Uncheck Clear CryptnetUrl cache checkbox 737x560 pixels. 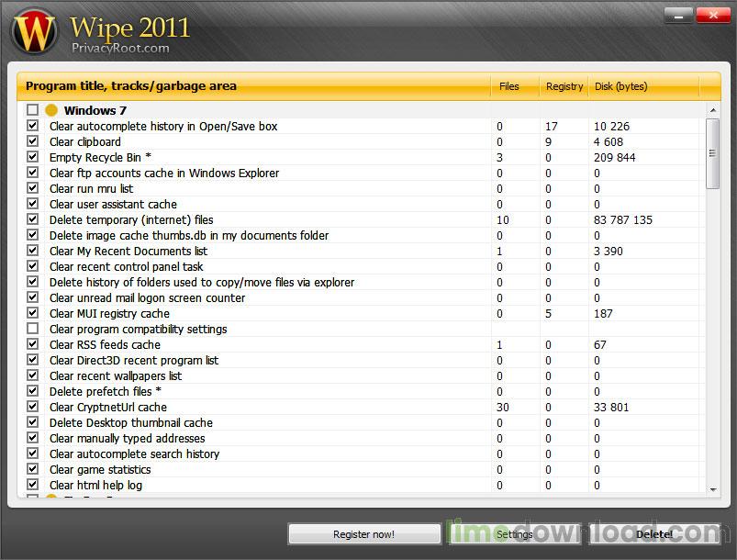tap(32, 407)
